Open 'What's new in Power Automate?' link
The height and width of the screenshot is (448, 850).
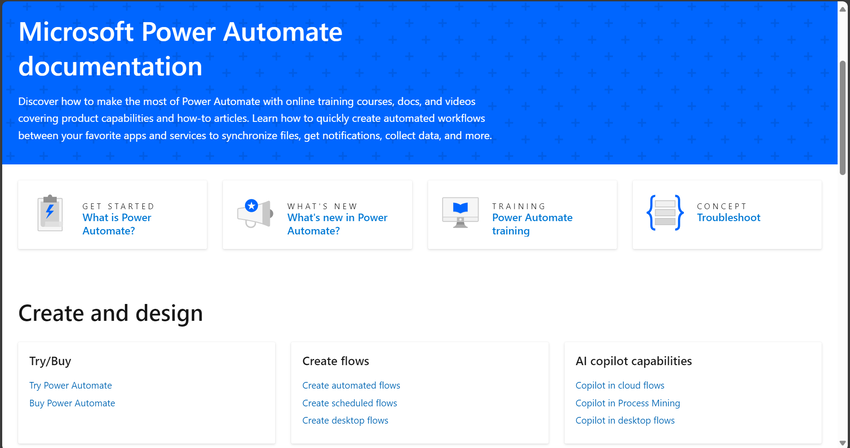337,224
